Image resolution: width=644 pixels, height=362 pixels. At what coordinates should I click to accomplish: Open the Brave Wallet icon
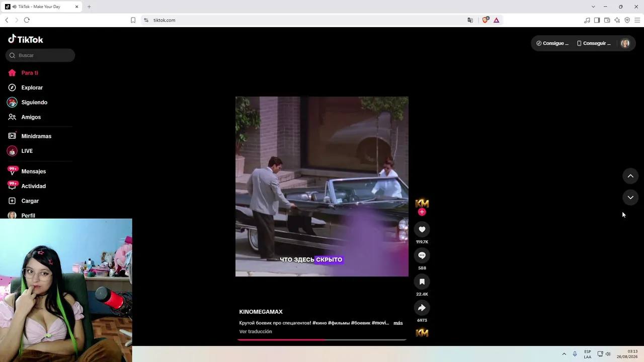607,20
